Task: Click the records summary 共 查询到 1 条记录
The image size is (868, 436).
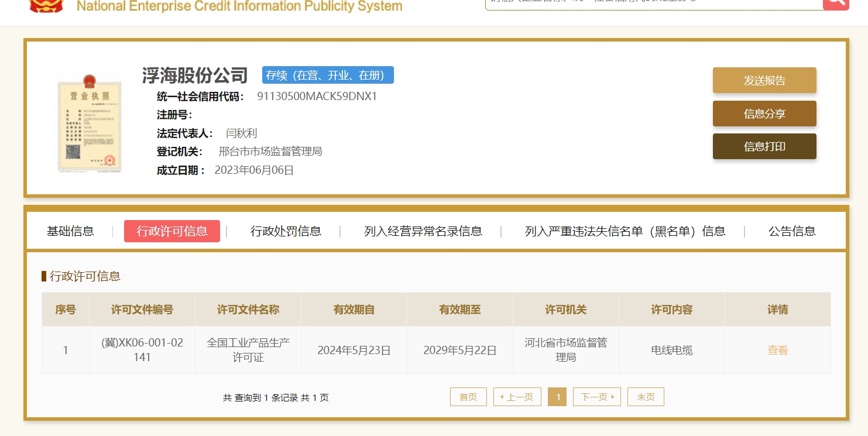Action: [x=260, y=398]
